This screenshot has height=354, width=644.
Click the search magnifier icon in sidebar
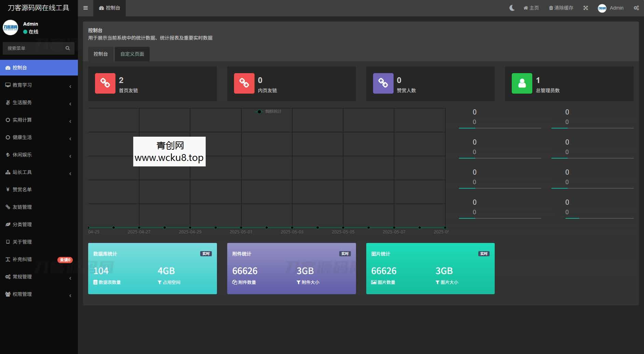pyautogui.click(x=68, y=48)
